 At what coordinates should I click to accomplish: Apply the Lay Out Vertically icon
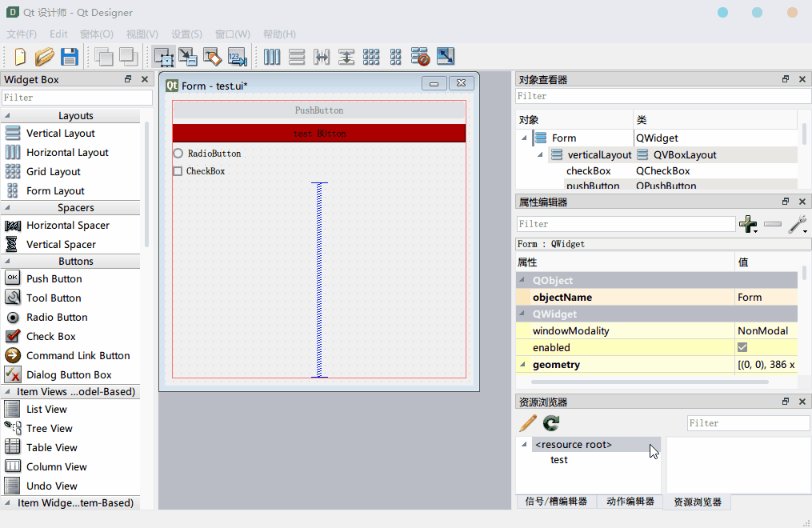pos(297,57)
